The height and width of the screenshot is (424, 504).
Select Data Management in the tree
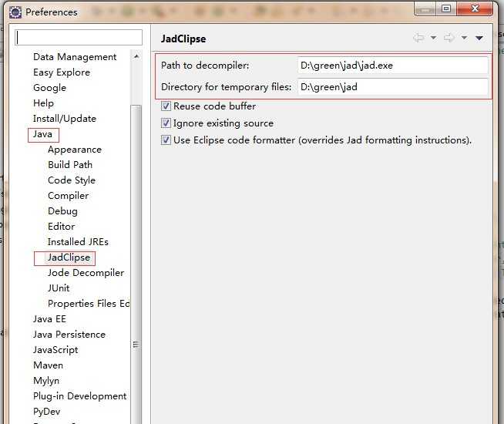(75, 57)
